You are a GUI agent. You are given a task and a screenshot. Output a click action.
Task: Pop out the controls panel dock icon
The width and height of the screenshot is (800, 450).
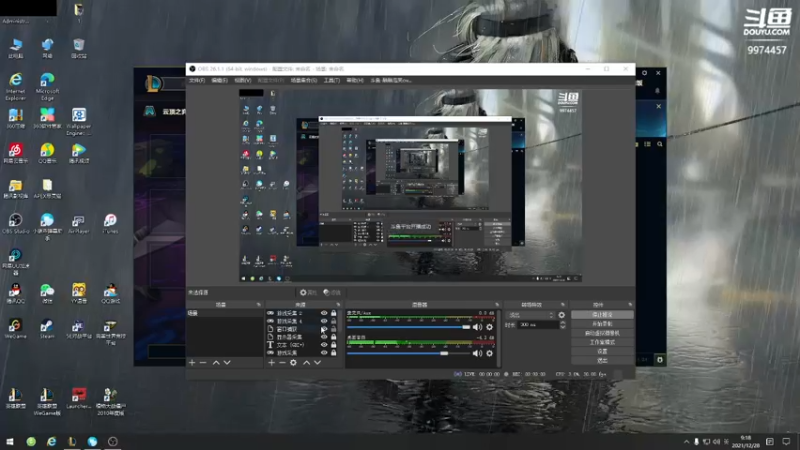(x=630, y=305)
